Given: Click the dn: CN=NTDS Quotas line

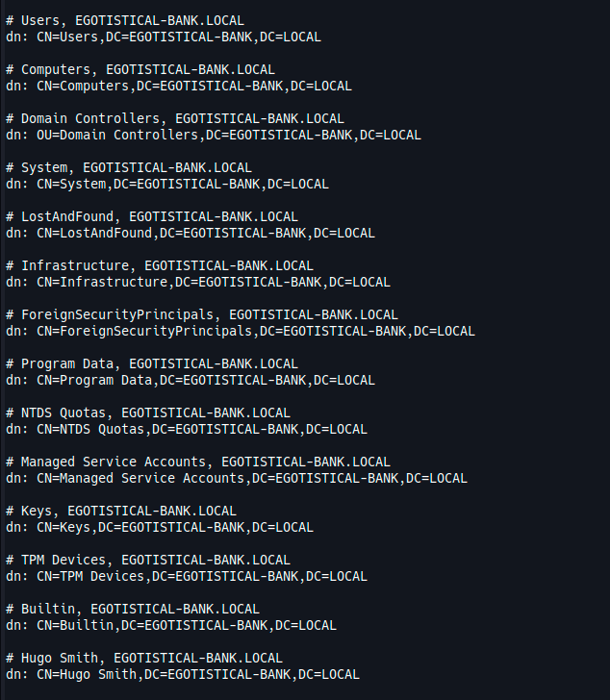Looking at the screenshot, I should [x=187, y=430].
